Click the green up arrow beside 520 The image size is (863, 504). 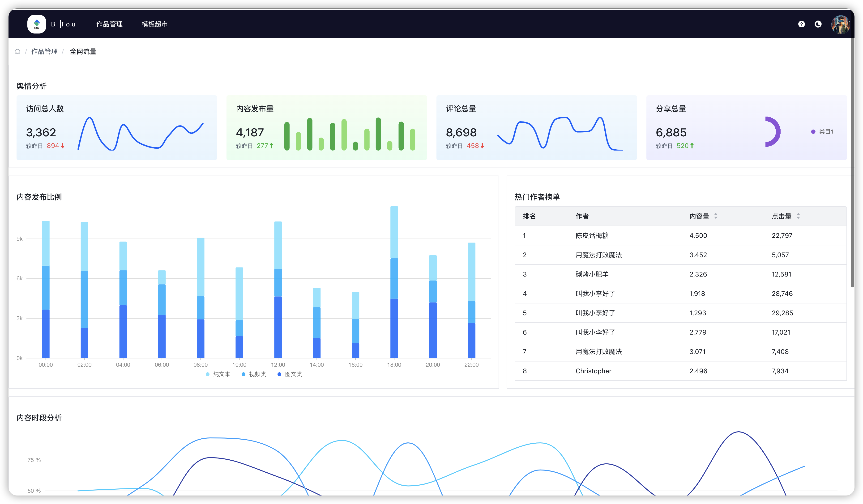pos(692,146)
